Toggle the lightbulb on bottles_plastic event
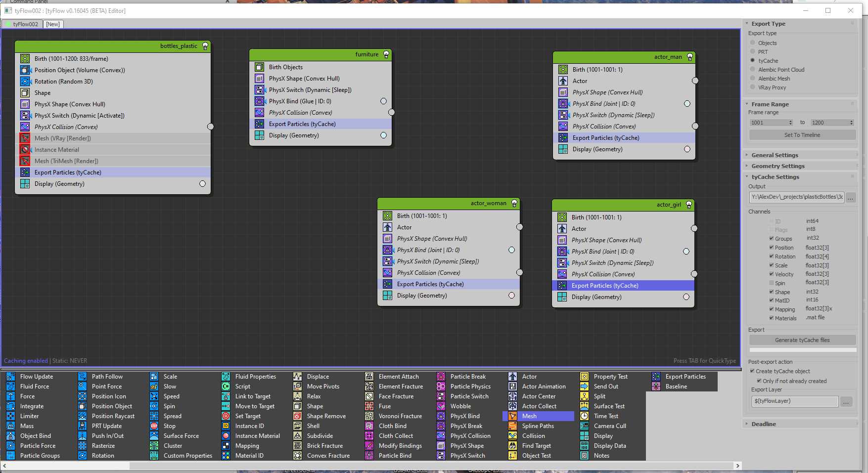 pyautogui.click(x=205, y=46)
